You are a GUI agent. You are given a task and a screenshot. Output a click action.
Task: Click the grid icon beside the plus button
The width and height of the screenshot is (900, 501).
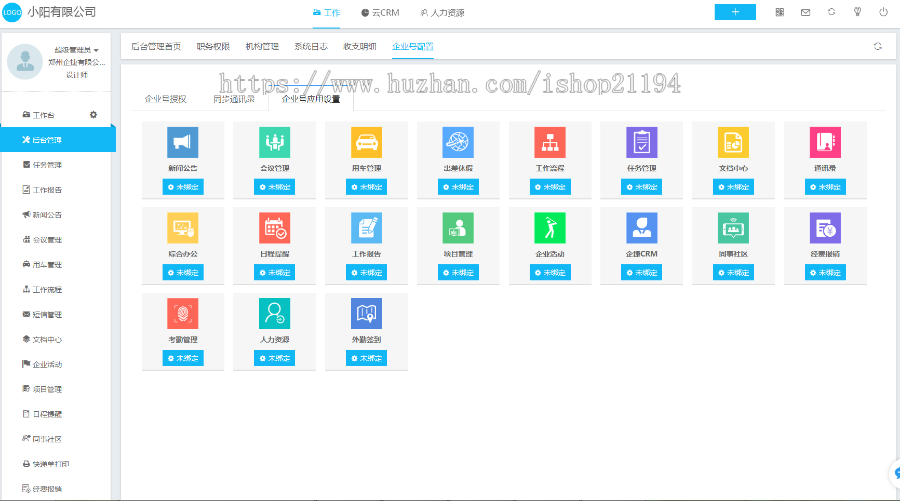coord(779,12)
